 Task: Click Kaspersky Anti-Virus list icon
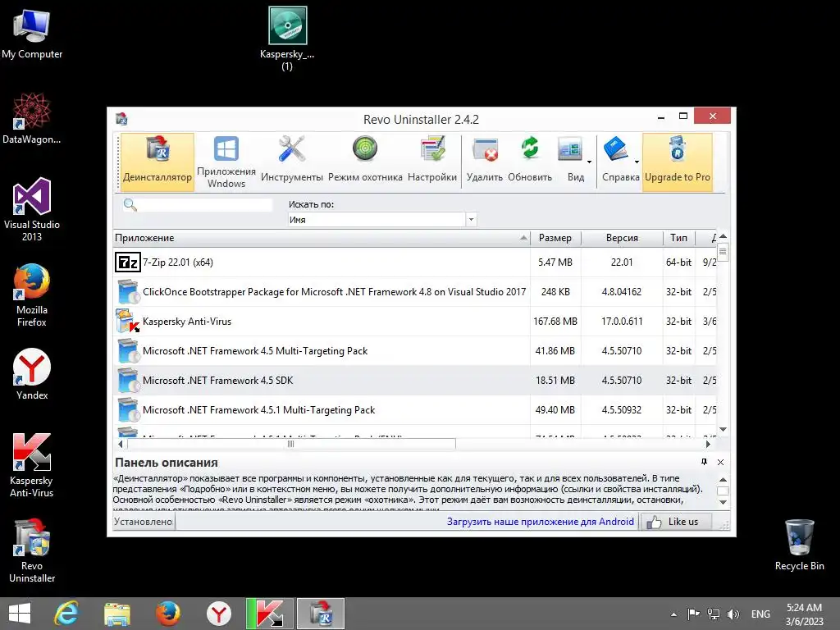(127, 322)
